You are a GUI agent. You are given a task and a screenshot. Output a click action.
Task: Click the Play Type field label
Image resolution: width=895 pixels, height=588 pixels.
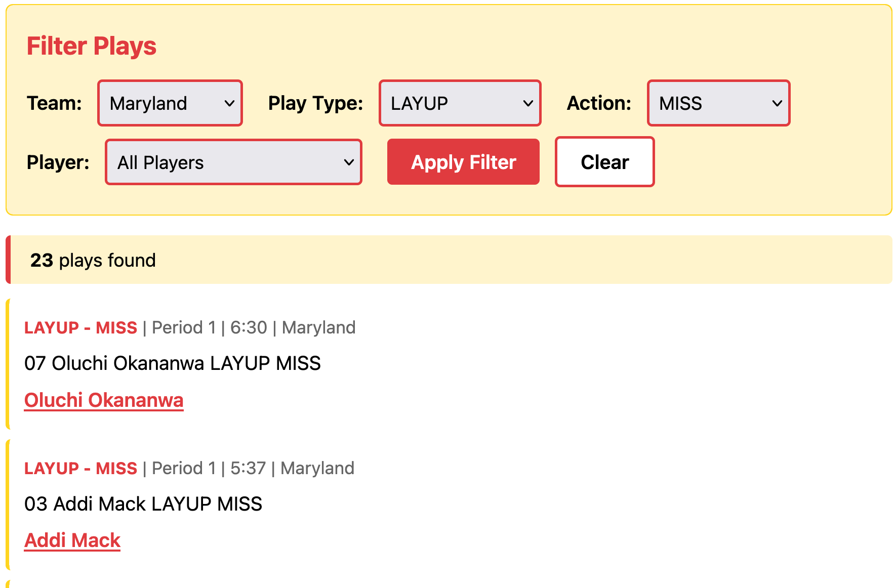315,103
